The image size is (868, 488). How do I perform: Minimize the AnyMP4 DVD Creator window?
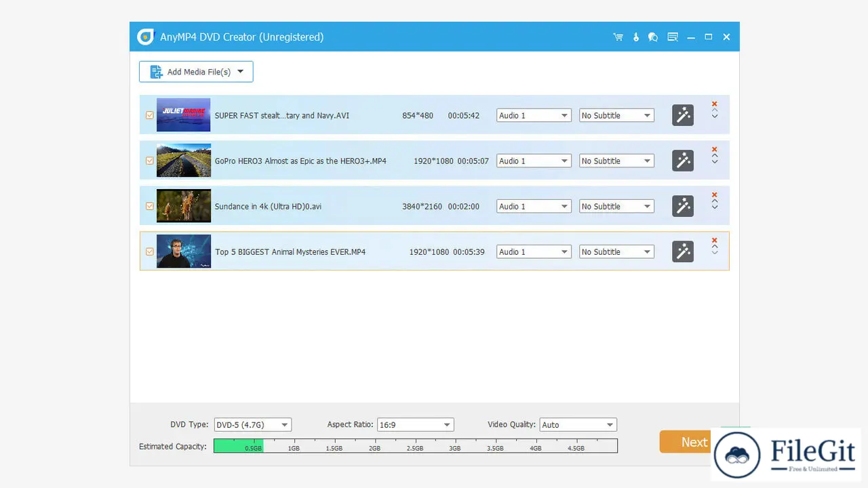tap(691, 37)
